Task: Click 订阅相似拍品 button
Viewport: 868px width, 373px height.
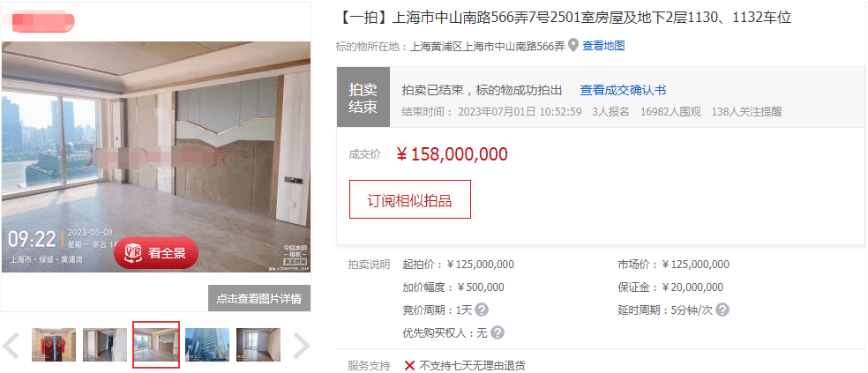Action: pos(410,199)
